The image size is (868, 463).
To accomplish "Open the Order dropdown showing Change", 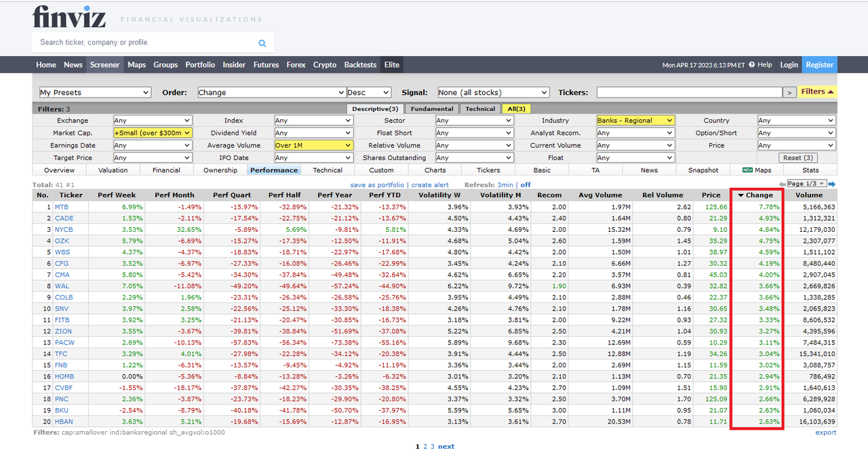I will coord(272,93).
